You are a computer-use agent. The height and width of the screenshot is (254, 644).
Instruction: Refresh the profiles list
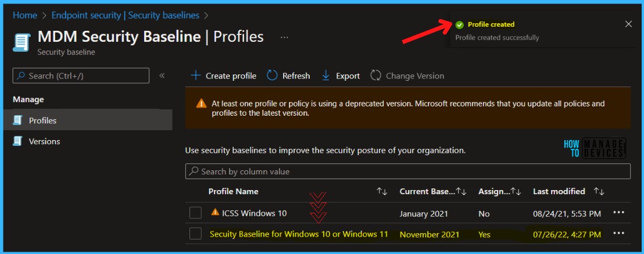(x=288, y=76)
